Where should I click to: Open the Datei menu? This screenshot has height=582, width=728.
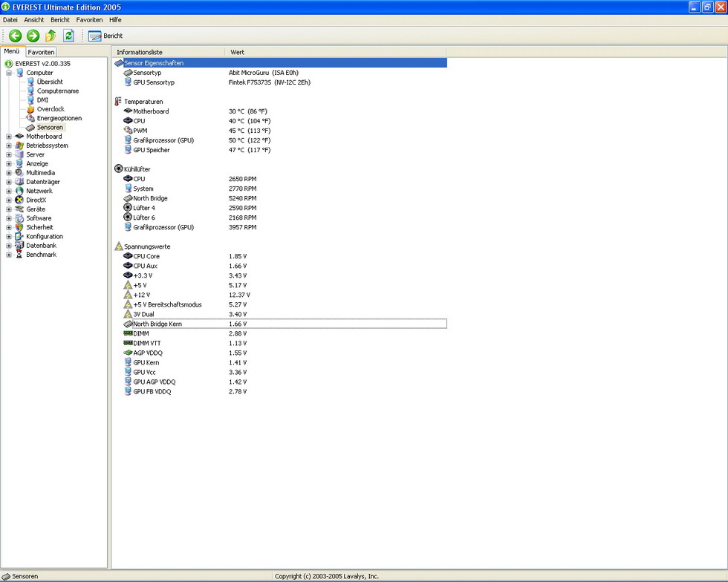(10, 20)
